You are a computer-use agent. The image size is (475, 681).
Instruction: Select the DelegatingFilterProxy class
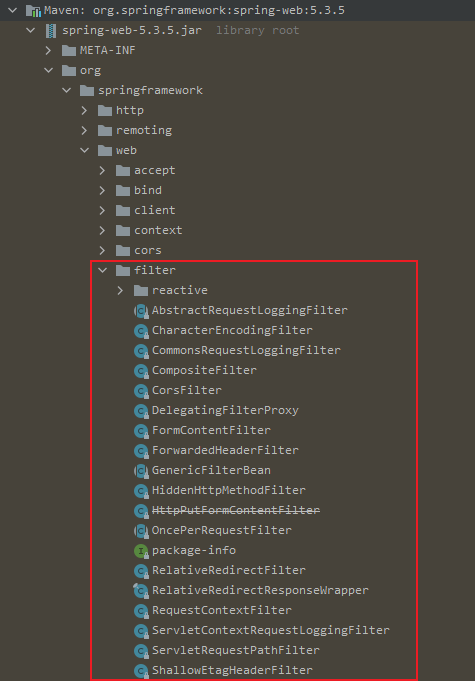pyautogui.click(x=225, y=410)
